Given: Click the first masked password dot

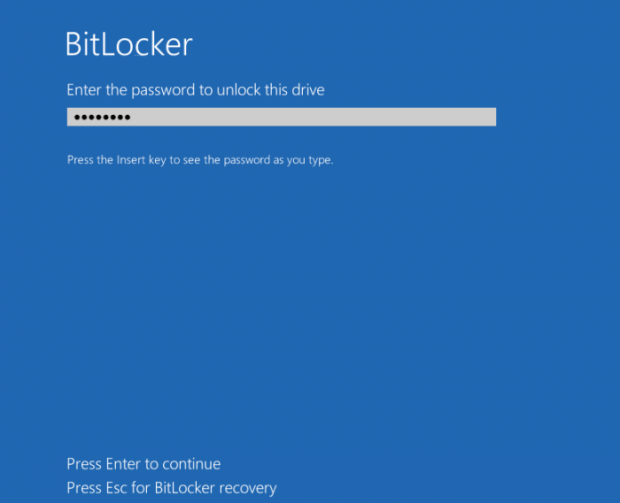Looking at the screenshot, I should pos(77,118).
